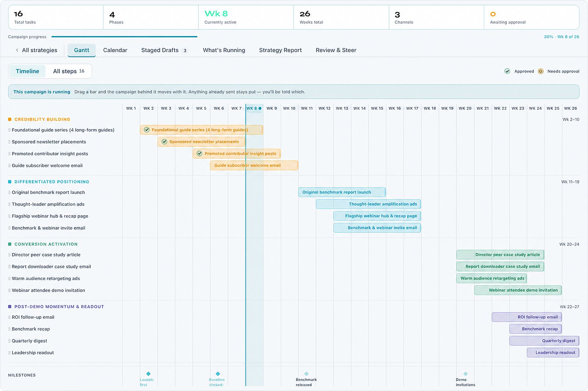Image resolution: width=588 pixels, height=391 pixels.
Task: Go back via the All strategies chevron
Action: click(x=17, y=50)
